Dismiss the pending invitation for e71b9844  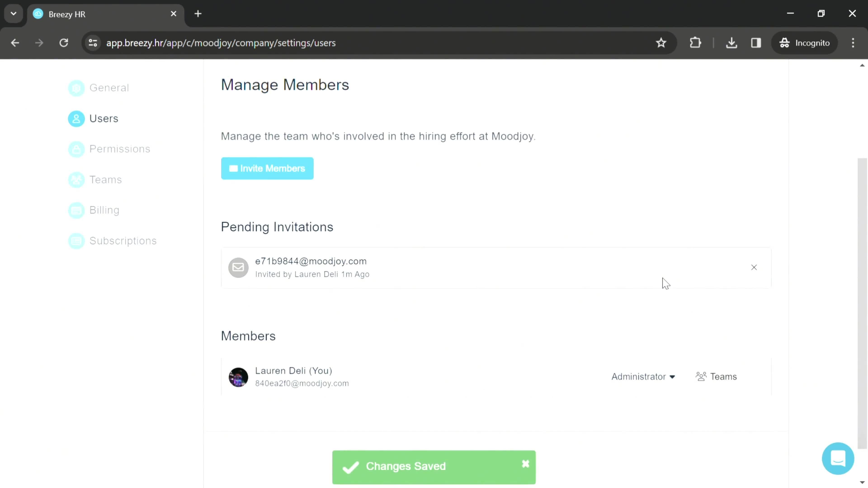[x=754, y=267]
